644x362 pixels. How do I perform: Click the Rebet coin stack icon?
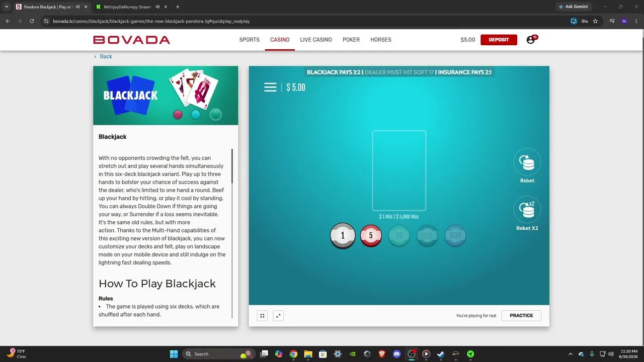point(527,162)
